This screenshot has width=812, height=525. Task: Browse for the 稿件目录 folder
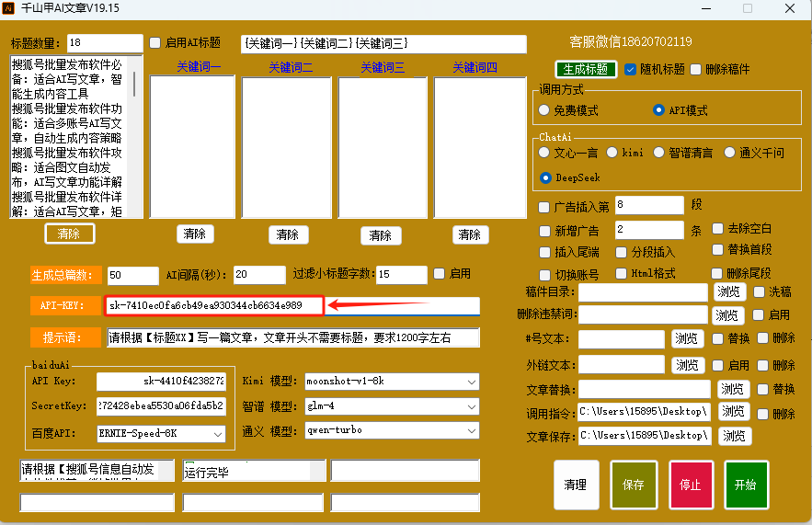729,292
